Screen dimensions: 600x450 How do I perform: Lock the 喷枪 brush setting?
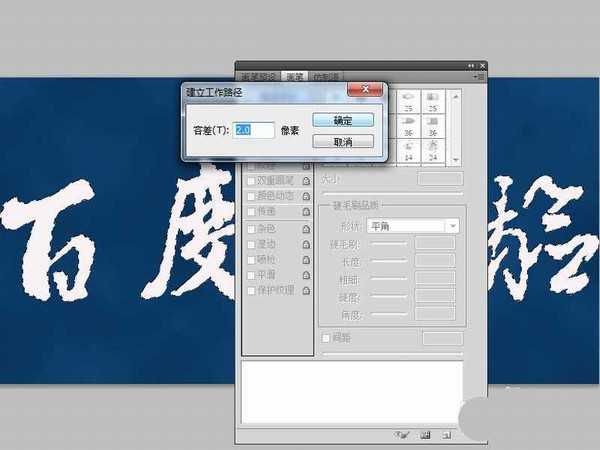pyautogui.click(x=306, y=260)
